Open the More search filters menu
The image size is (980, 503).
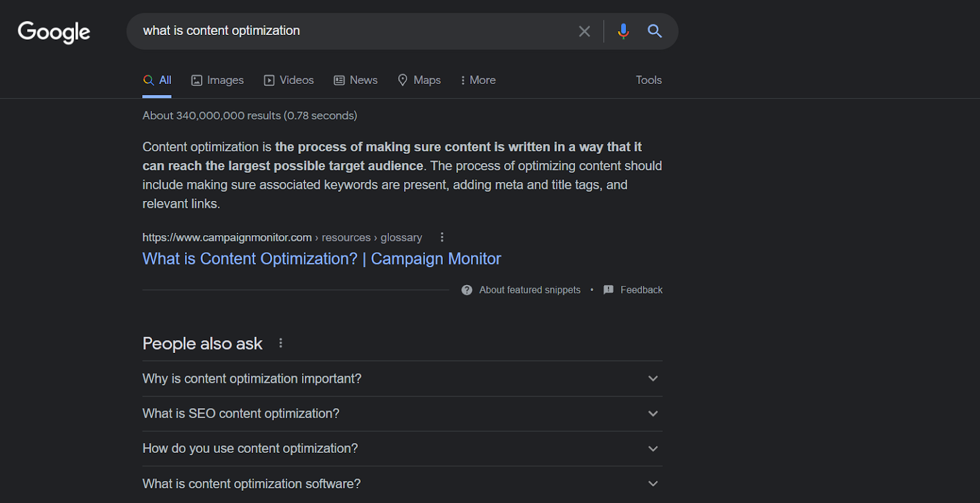click(478, 80)
